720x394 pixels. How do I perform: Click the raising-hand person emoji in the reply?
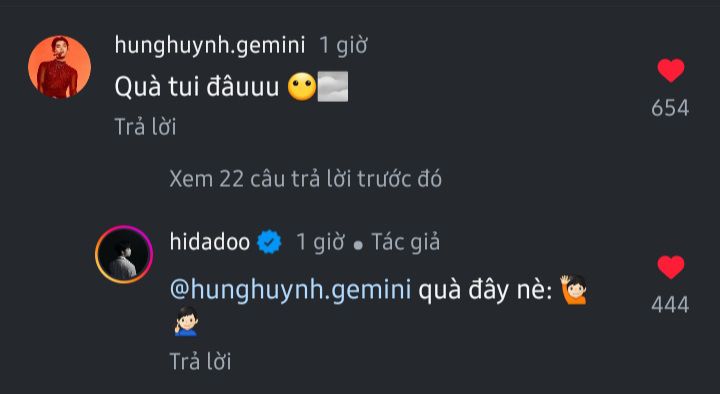coord(574,290)
